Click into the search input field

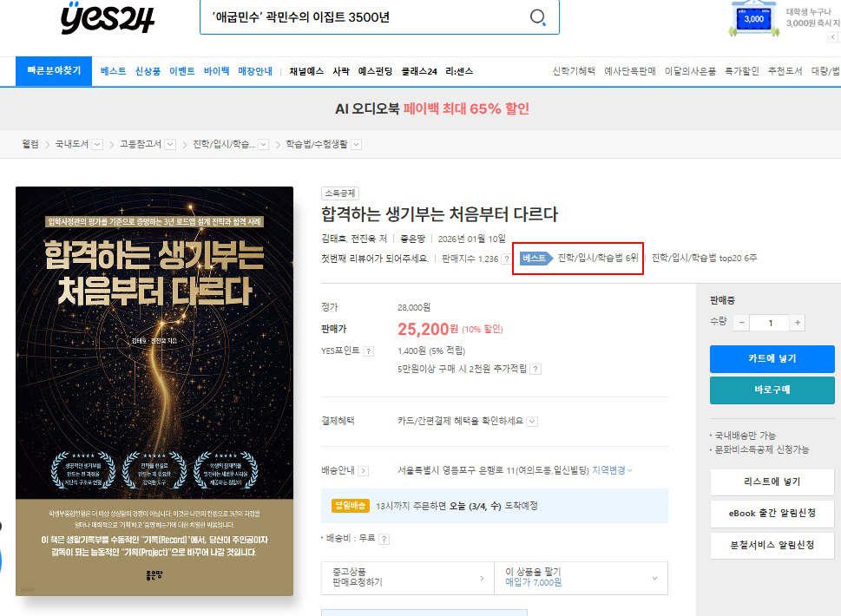click(360, 18)
